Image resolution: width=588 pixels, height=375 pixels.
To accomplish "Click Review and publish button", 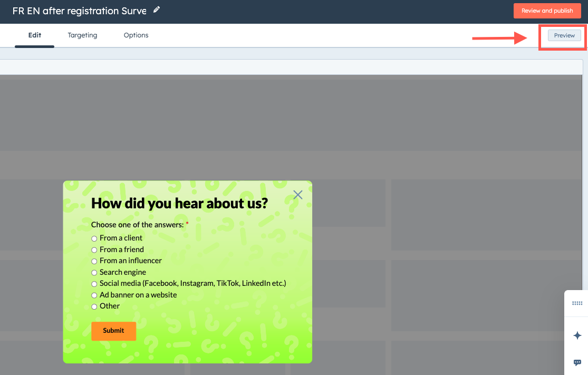I will click(x=547, y=11).
